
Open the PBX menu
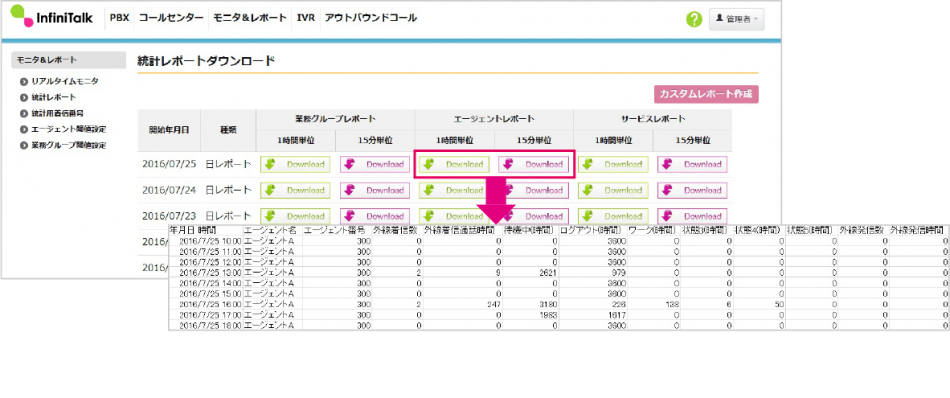(119, 18)
